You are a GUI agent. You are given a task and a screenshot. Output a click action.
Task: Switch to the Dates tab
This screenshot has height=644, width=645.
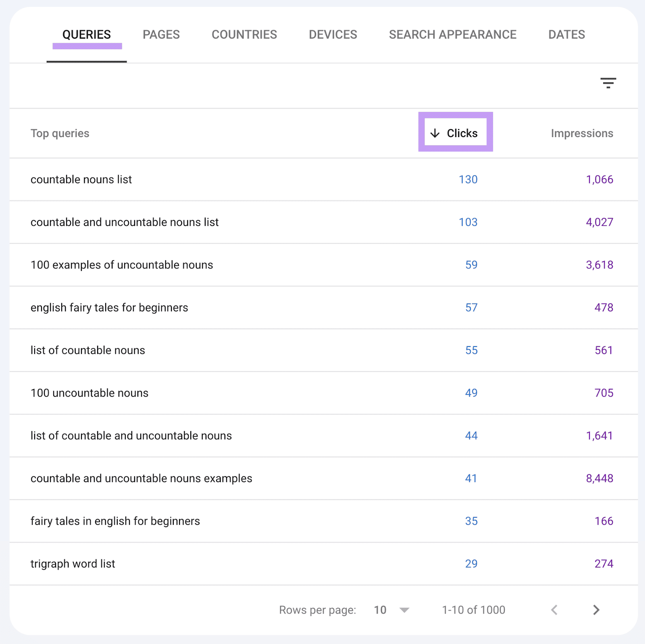click(x=566, y=35)
